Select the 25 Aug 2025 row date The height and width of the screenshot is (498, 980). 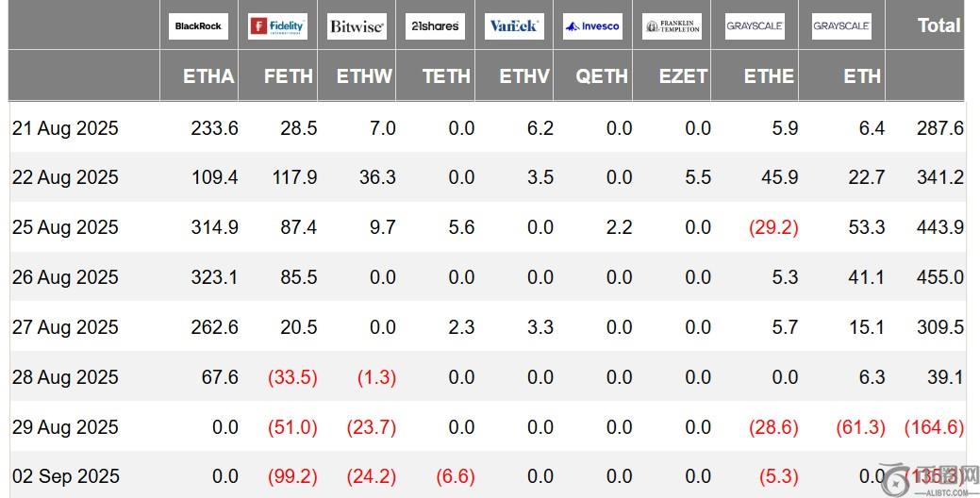point(65,226)
